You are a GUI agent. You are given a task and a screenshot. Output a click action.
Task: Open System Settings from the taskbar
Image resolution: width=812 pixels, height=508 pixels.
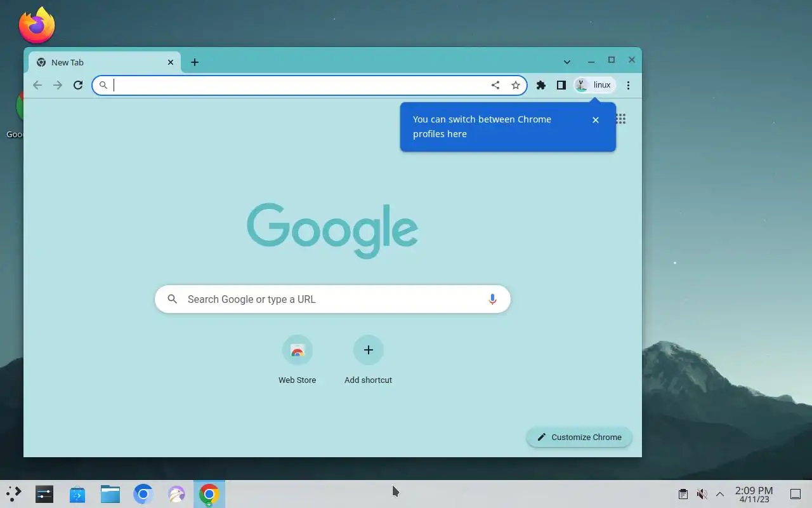coord(44,494)
